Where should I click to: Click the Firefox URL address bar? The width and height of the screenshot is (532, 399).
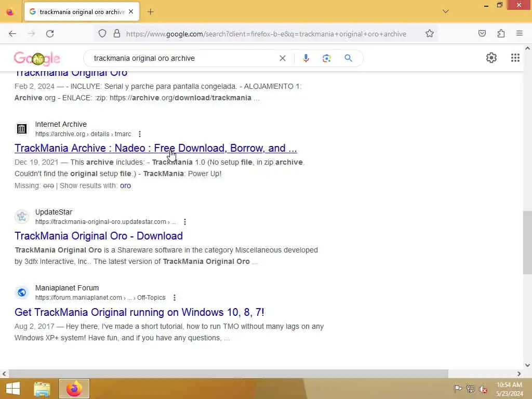coord(266,34)
